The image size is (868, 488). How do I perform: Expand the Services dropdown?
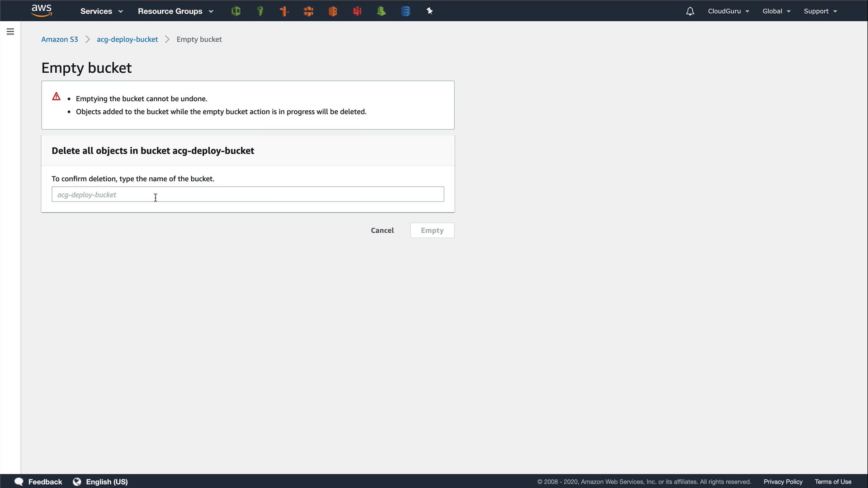click(101, 11)
